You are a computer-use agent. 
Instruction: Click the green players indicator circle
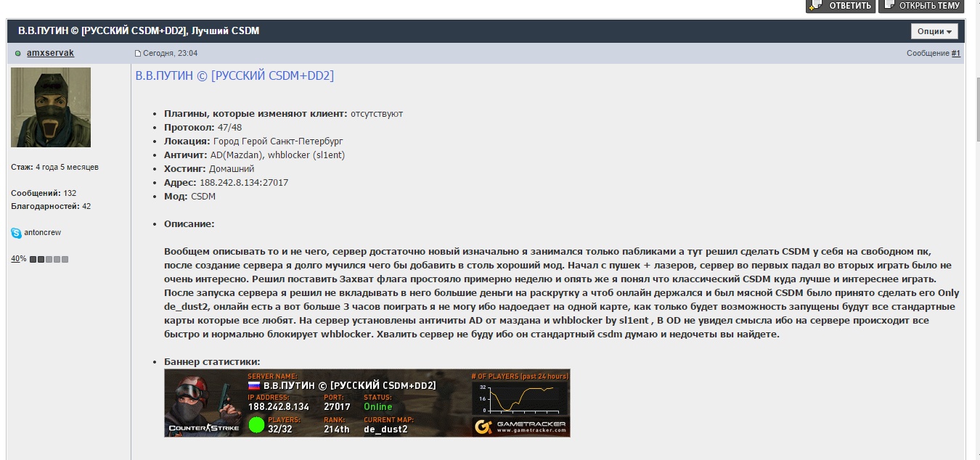(256, 425)
